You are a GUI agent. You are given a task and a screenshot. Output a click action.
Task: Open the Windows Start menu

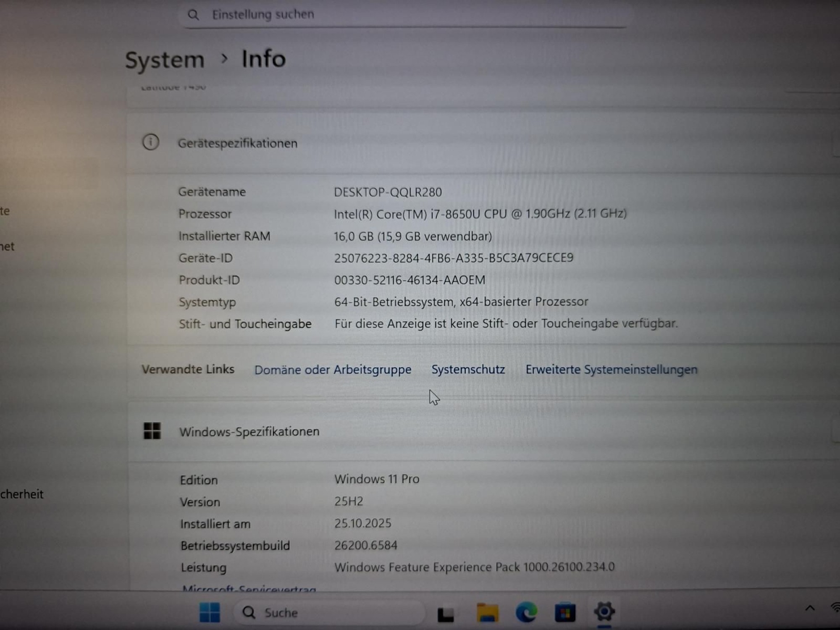(x=210, y=612)
